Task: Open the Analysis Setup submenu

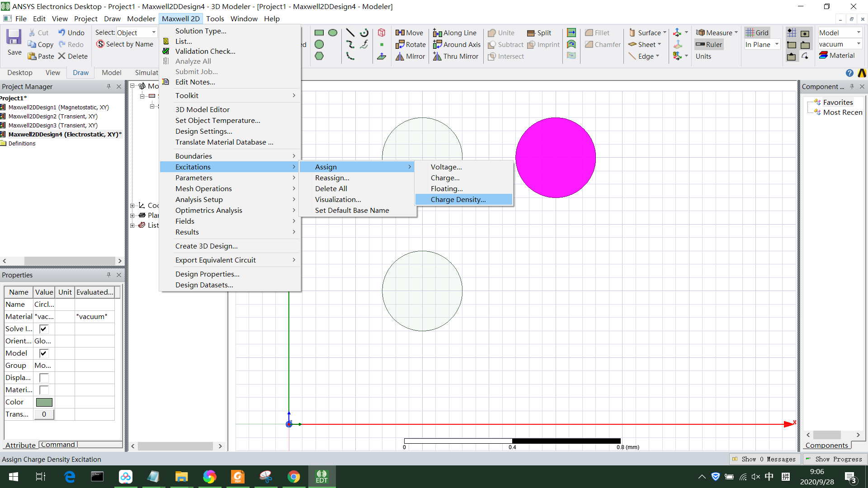Action: tap(230, 199)
